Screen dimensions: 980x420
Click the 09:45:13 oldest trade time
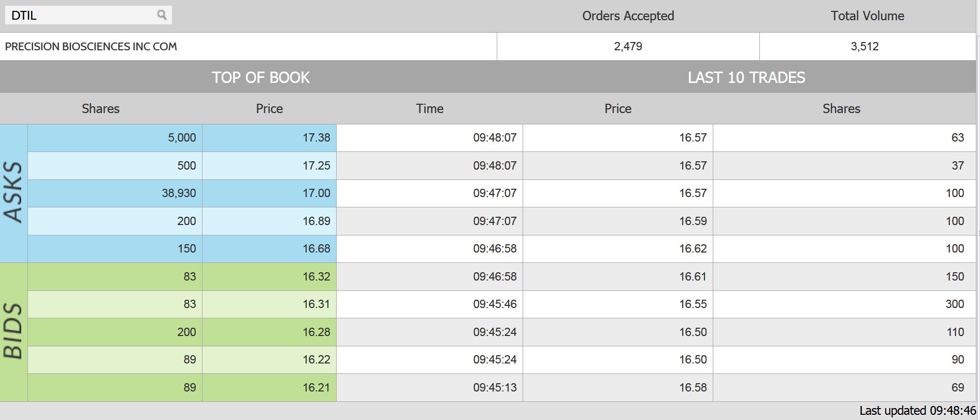[429, 388]
